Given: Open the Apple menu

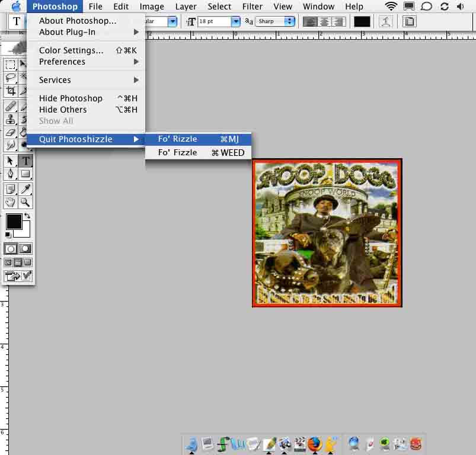Looking at the screenshot, I should [x=16, y=6].
